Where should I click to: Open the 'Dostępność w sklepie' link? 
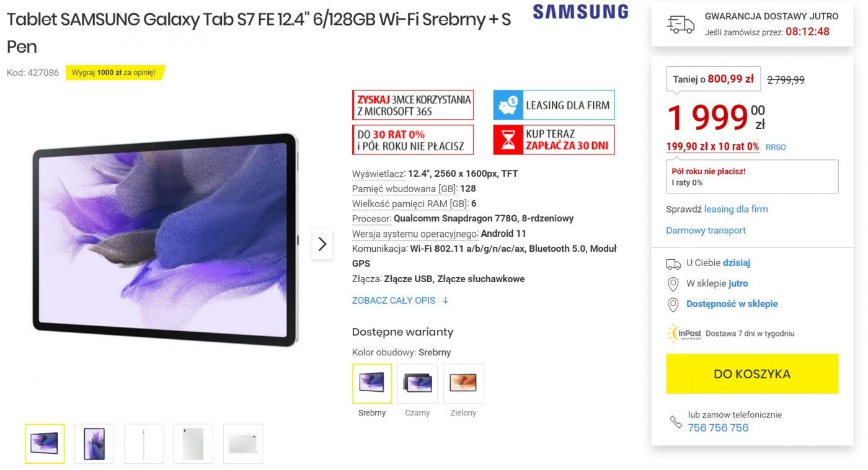point(732,304)
